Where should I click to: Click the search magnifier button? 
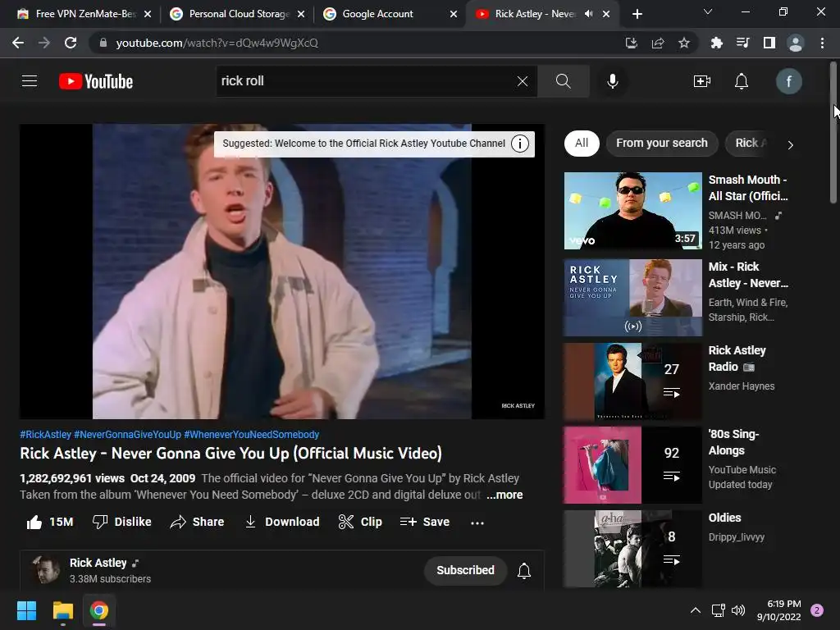[563, 81]
